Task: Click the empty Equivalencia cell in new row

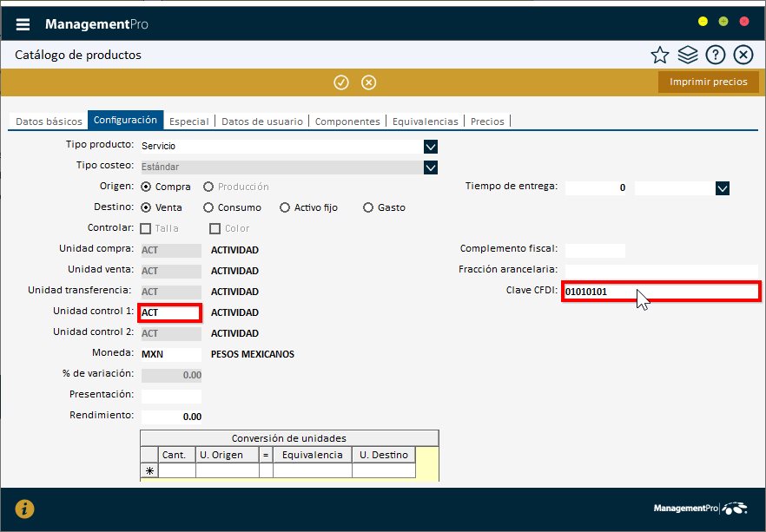Action: click(312, 470)
